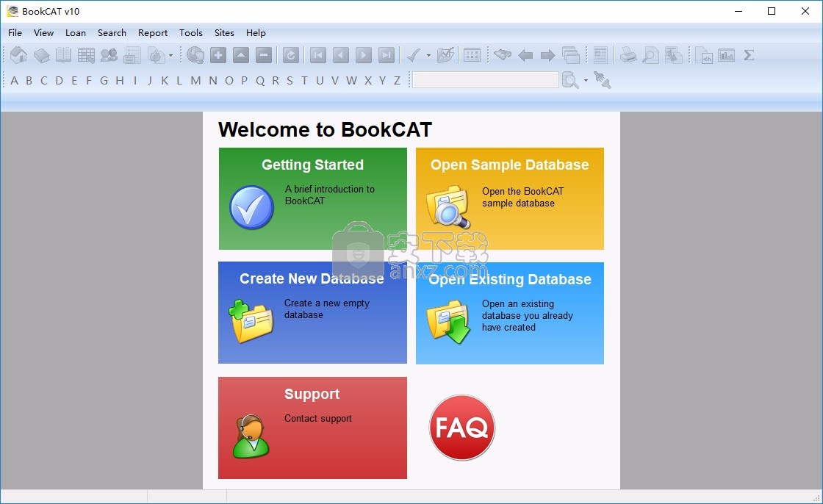The height and width of the screenshot is (504, 823).
Task: Click the calendar grid toolbar icon
Action: (x=472, y=55)
